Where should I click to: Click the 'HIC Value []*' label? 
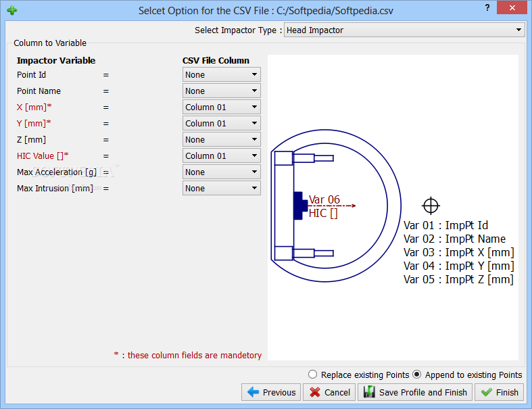click(x=43, y=155)
